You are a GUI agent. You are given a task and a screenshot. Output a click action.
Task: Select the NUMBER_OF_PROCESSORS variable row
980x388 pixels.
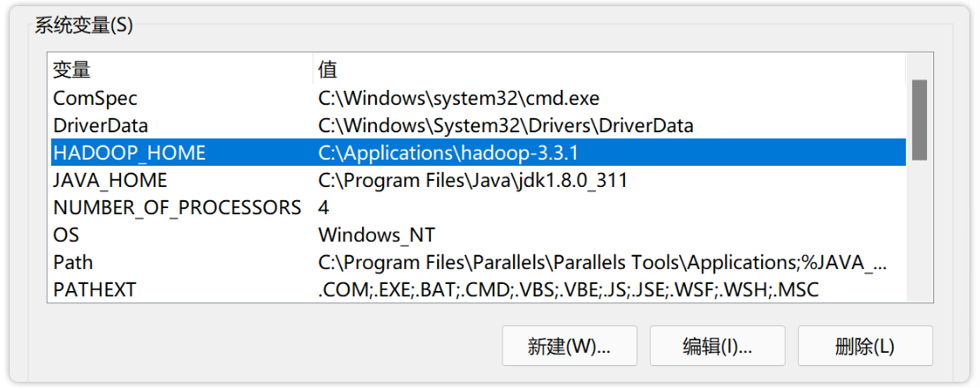coord(177,207)
